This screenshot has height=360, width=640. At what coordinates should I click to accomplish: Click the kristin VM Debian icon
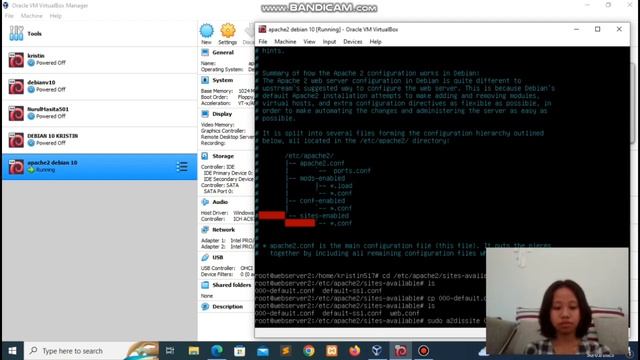[16, 60]
